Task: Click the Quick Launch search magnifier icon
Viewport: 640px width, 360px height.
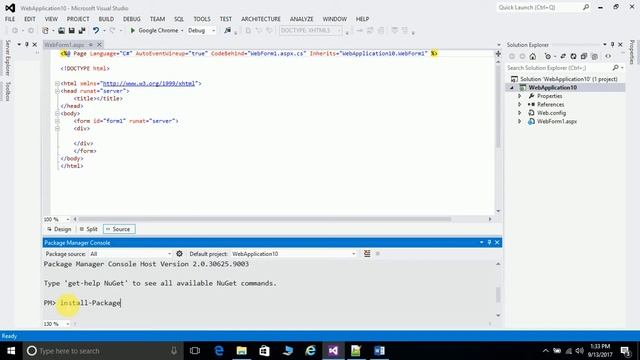Action: (586, 7)
